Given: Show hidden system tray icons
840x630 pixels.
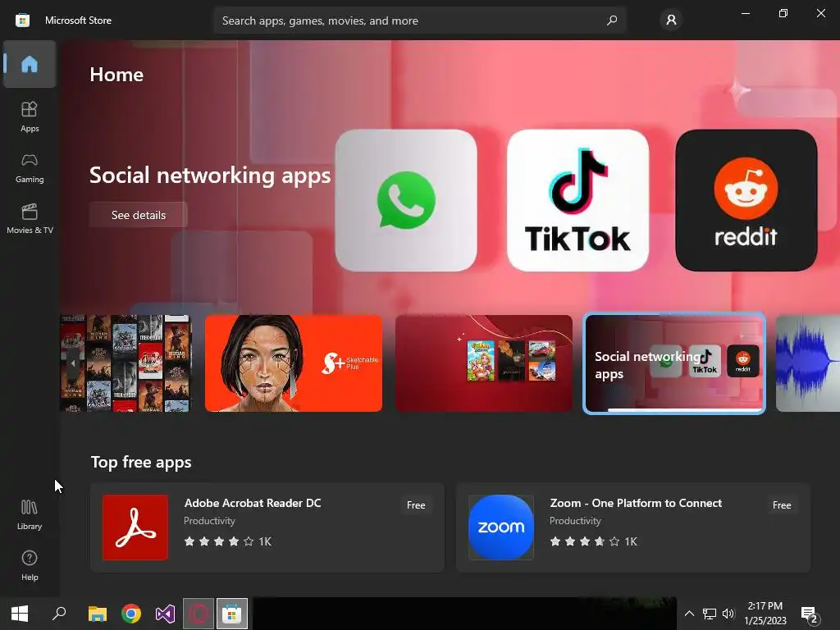Looking at the screenshot, I should [x=689, y=614].
